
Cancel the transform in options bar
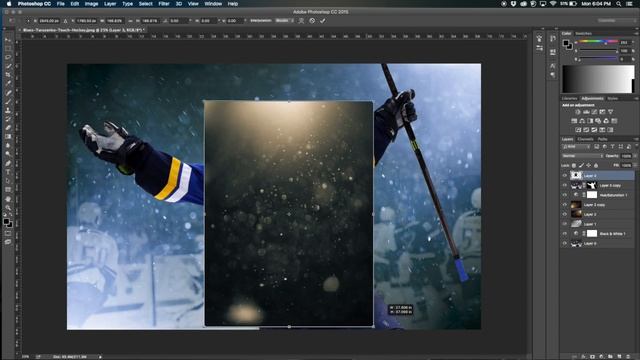tap(312, 21)
